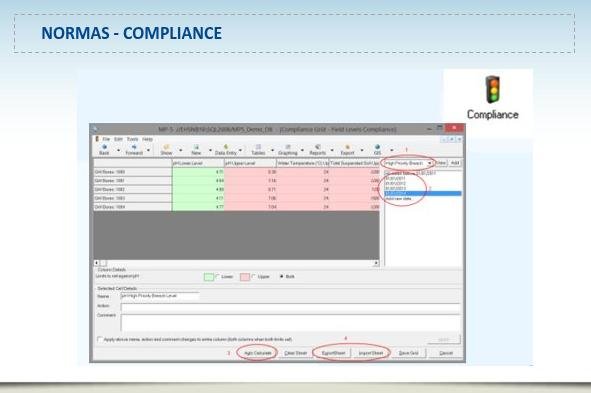Expand the Graphing dropdown arrow
Screen dimensions: 591x393
click(302, 150)
